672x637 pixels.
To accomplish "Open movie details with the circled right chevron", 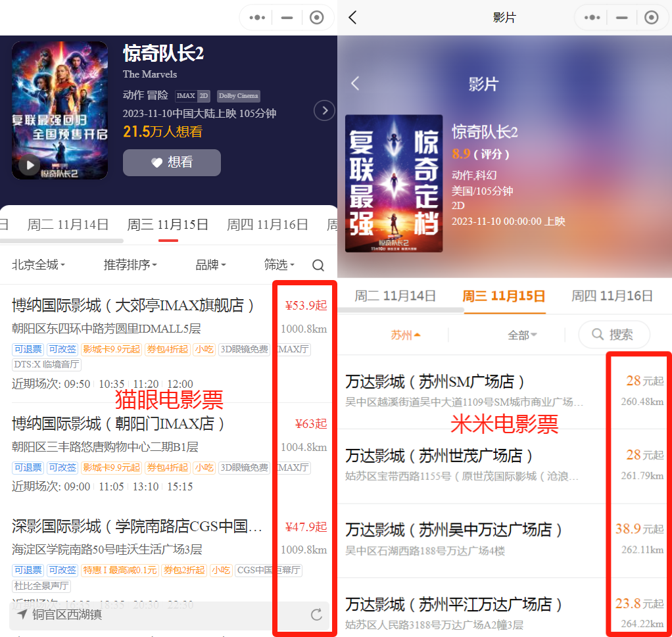I will 324,110.
